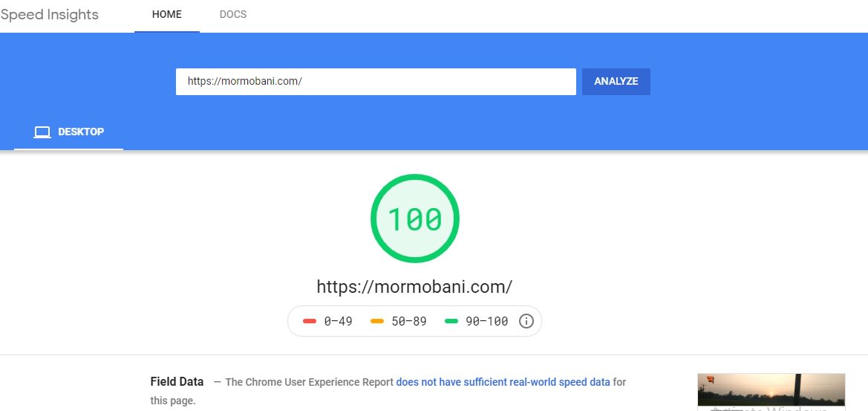
Task: Click the "90–100" range label text
Action: [486, 322]
